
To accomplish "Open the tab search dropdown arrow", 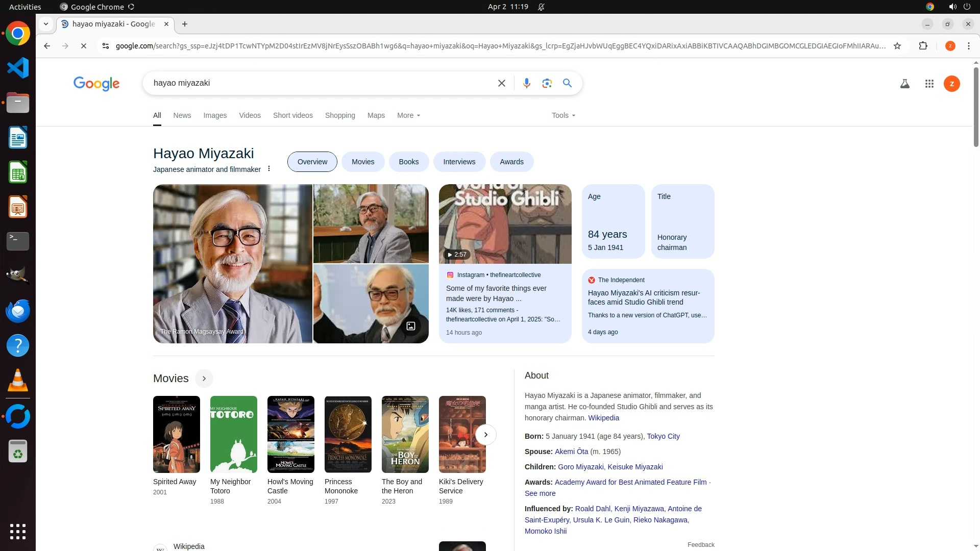I will click(46, 24).
